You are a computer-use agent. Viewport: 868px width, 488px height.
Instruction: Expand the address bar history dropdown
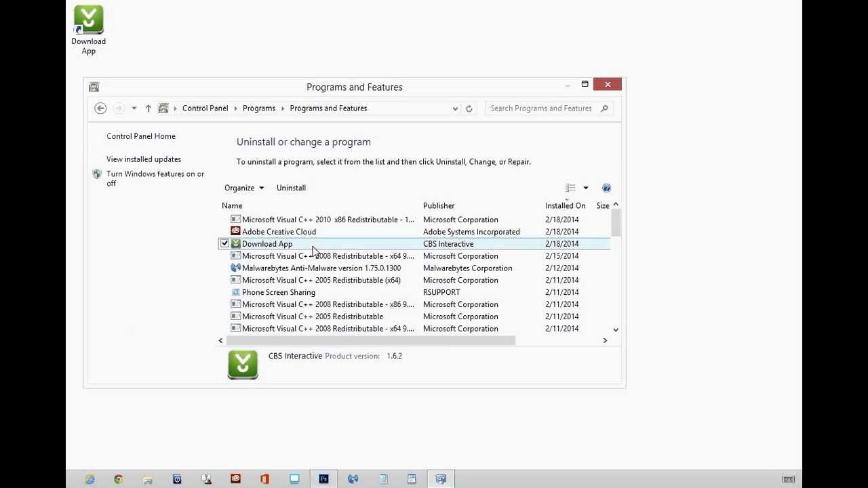pyautogui.click(x=455, y=108)
